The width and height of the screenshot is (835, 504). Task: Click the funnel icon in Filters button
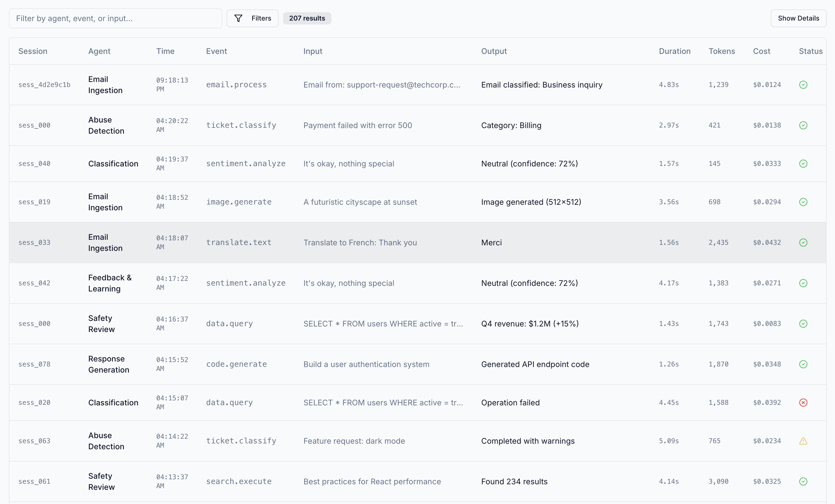(238, 18)
